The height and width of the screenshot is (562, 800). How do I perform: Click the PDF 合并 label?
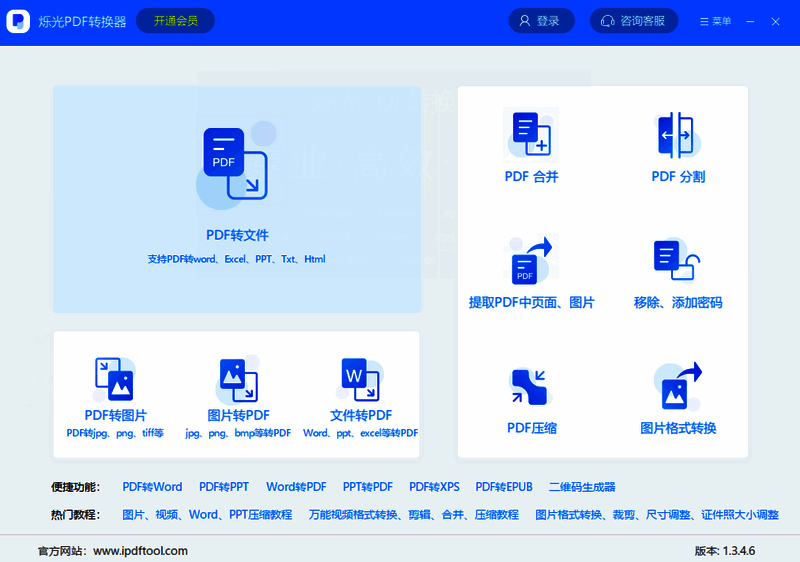click(531, 177)
